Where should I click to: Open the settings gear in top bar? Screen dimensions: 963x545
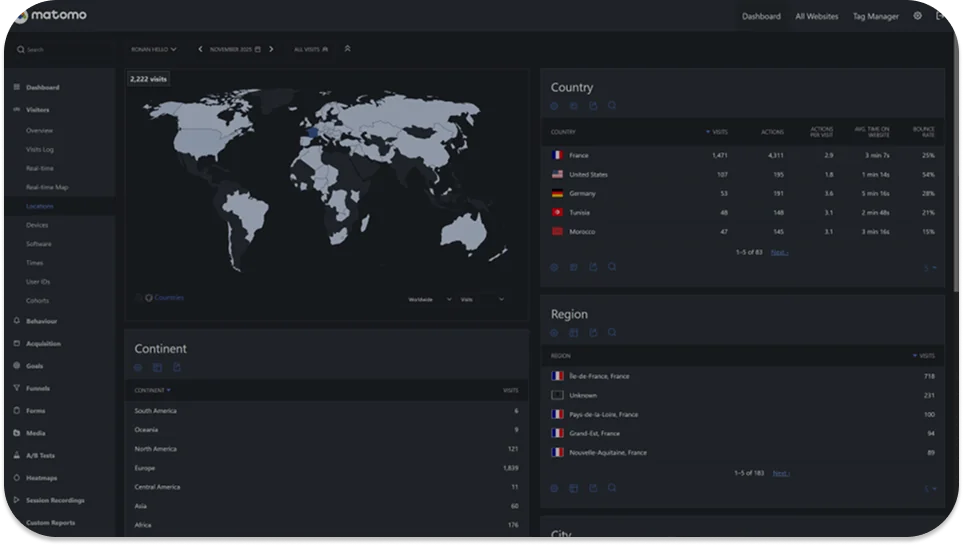pos(917,16)
